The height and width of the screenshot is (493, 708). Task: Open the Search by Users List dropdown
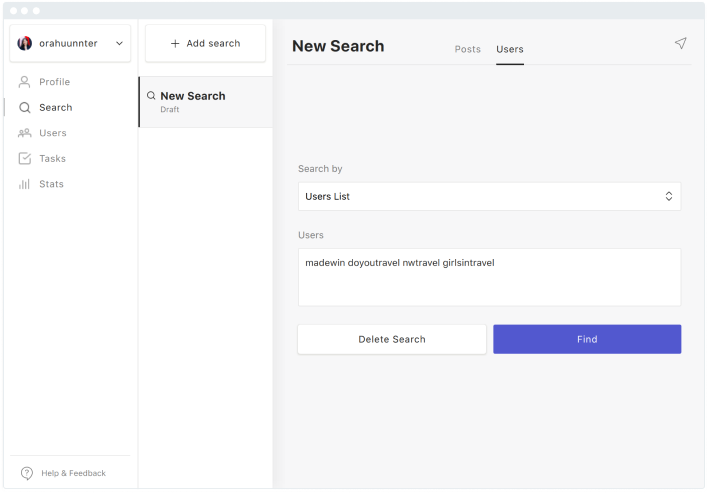tap(489, 196)
